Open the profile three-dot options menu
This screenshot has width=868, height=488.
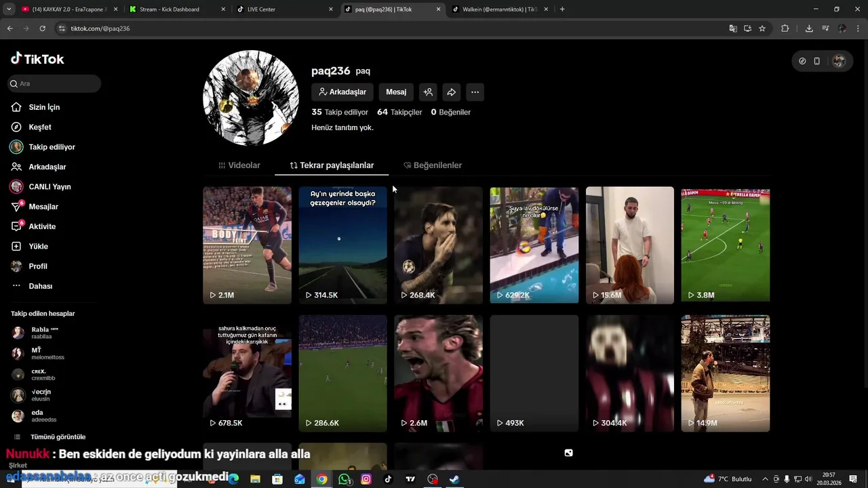pos(475,92)
